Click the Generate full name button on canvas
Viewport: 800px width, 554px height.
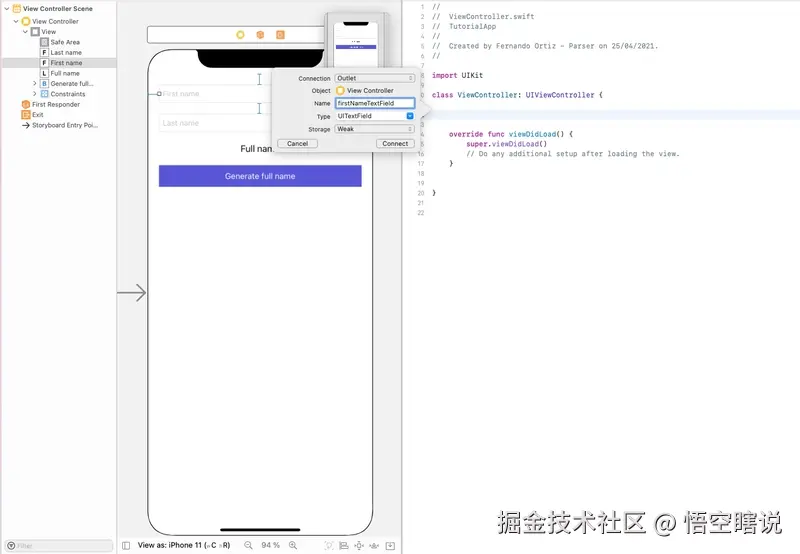coord(260,176)
